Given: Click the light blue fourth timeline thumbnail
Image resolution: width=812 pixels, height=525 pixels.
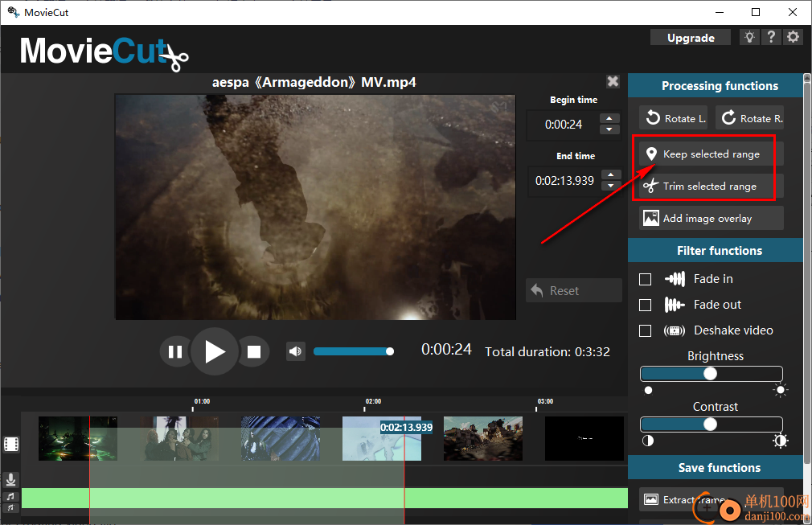Looking at the screenshot, I should click(382, 438).
